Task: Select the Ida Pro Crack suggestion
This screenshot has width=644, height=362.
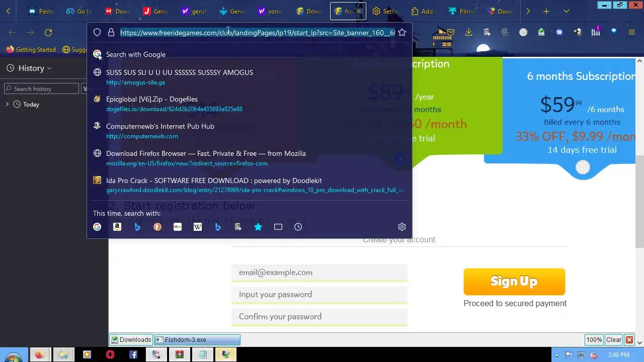Action: (250, 185)
